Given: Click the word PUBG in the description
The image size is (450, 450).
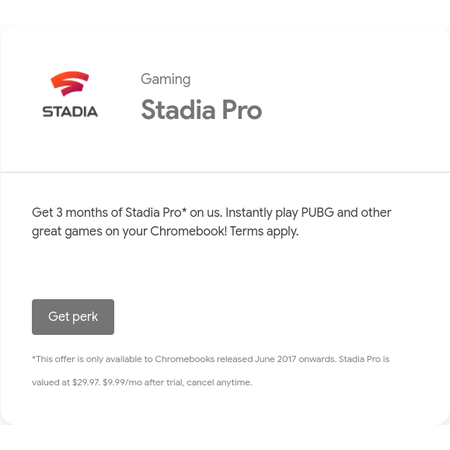Looking at the screenshot, I should 317,213.
